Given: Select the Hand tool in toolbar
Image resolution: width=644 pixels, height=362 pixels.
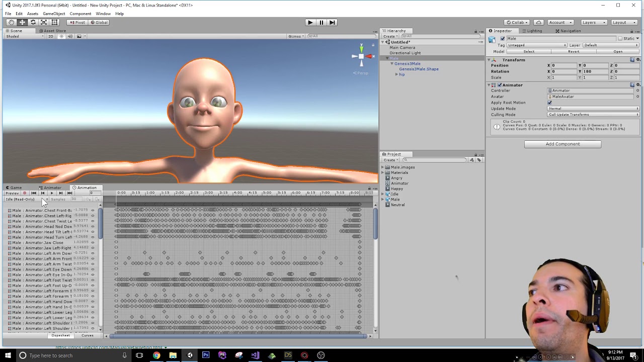Looking at the screenshot, I should [11, 22].
